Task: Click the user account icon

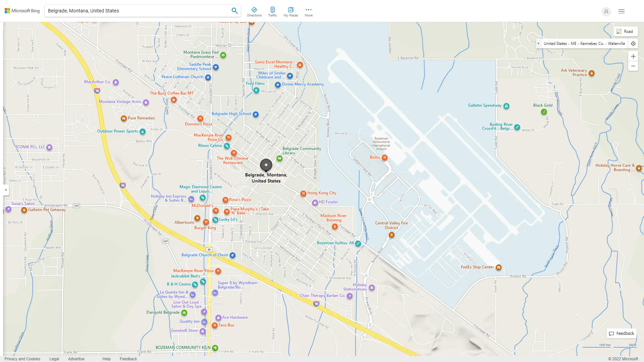Action: (606, 11)
